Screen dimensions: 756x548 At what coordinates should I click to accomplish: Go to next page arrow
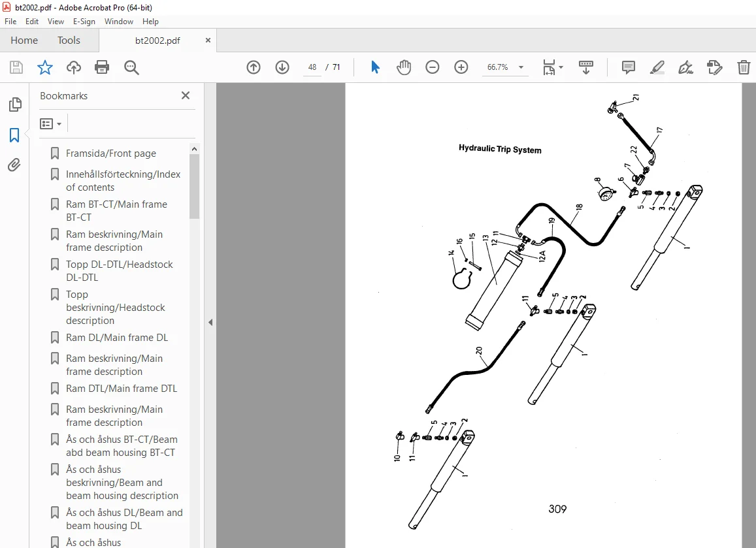click(x=282, y=67)
